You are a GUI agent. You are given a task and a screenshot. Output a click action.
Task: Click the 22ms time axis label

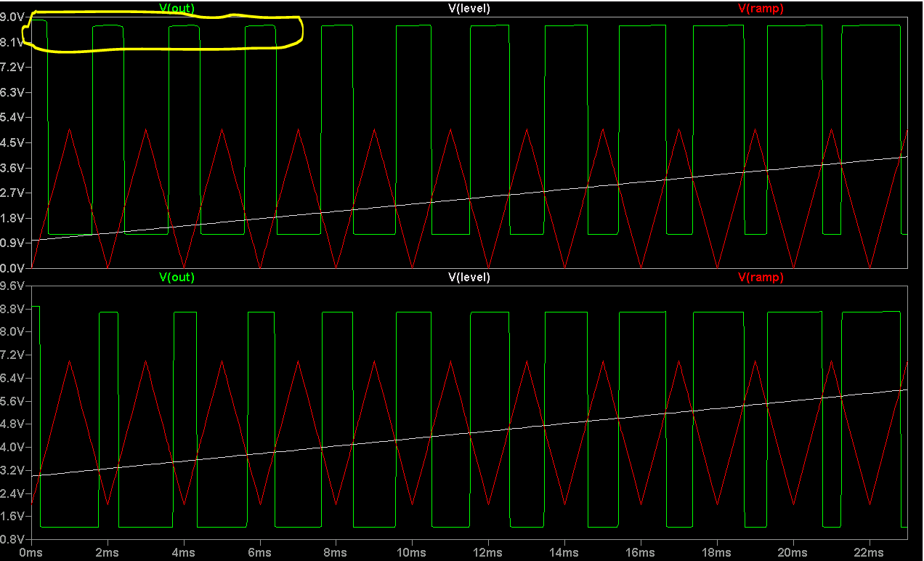click(x=870, y=553)
